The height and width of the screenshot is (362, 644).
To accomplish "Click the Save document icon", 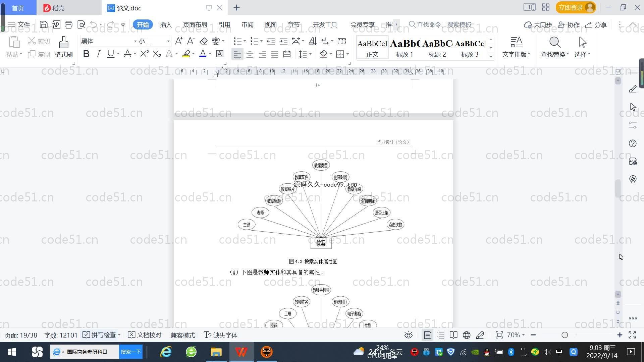I will click(44, 24).
